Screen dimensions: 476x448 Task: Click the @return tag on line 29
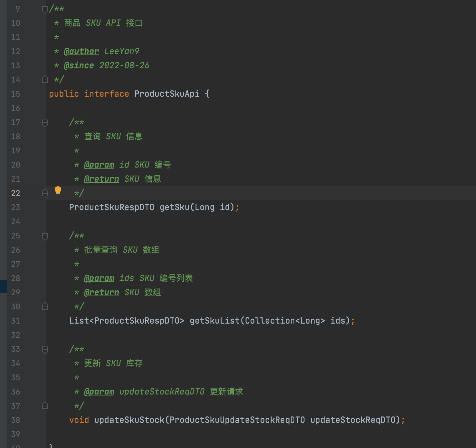(x=101, y=292)
